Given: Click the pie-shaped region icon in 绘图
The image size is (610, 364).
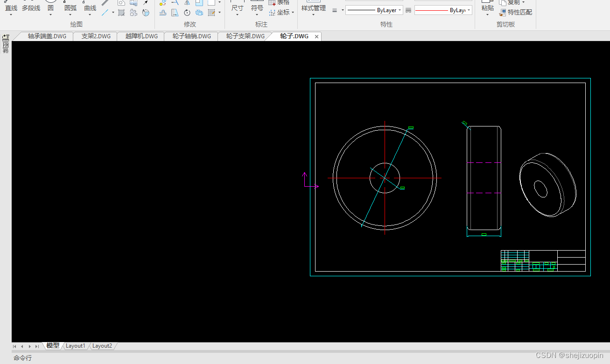Looking at the screenshot, I should [146, 13].
